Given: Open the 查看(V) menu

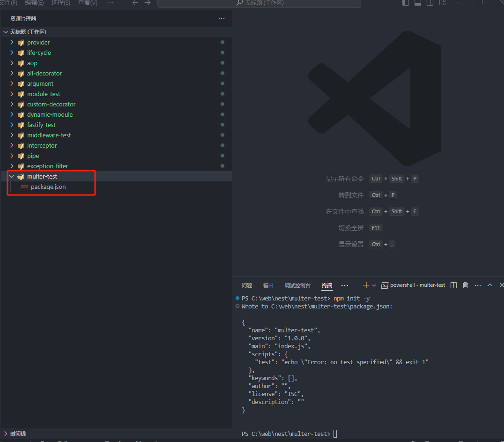Looking at the screenshot, I should pyautogui.click(x=88, y=3).
